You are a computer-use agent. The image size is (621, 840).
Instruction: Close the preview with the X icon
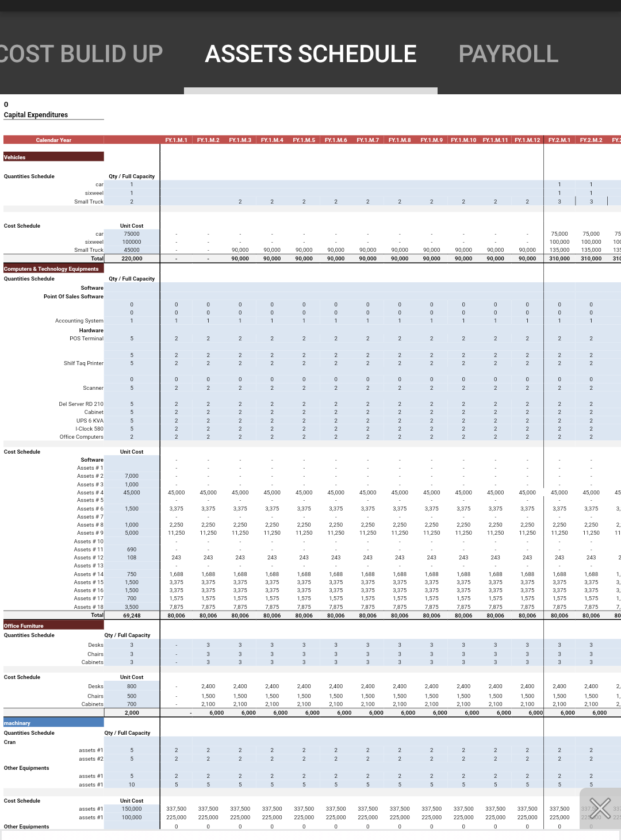pos(600,808)
